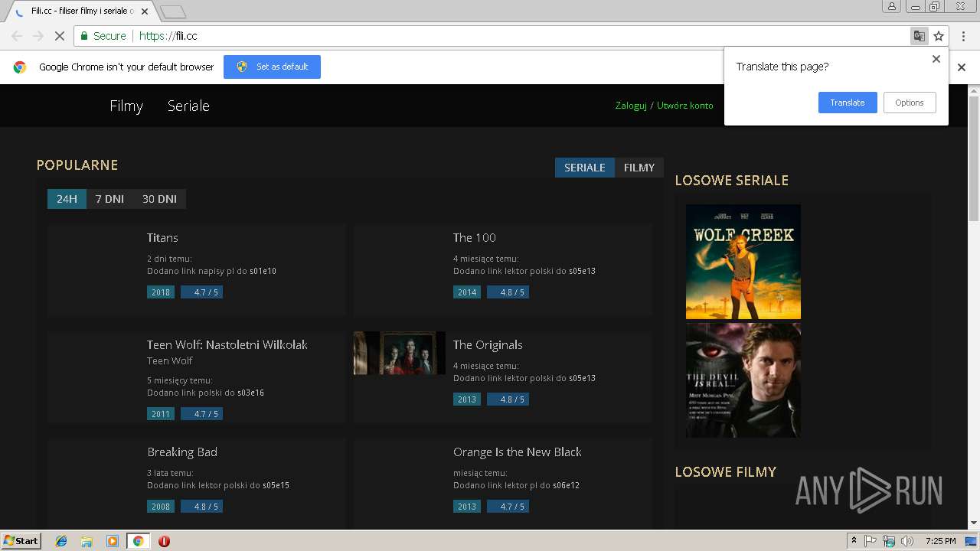Open translate Options
Screen dimensions: 980x551
coord(910,103)
